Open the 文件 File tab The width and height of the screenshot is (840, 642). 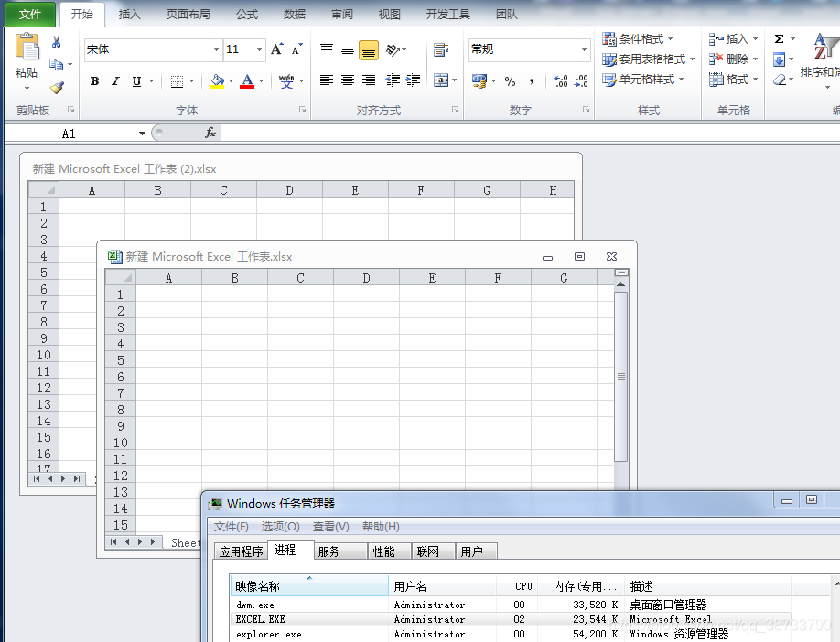30,15
